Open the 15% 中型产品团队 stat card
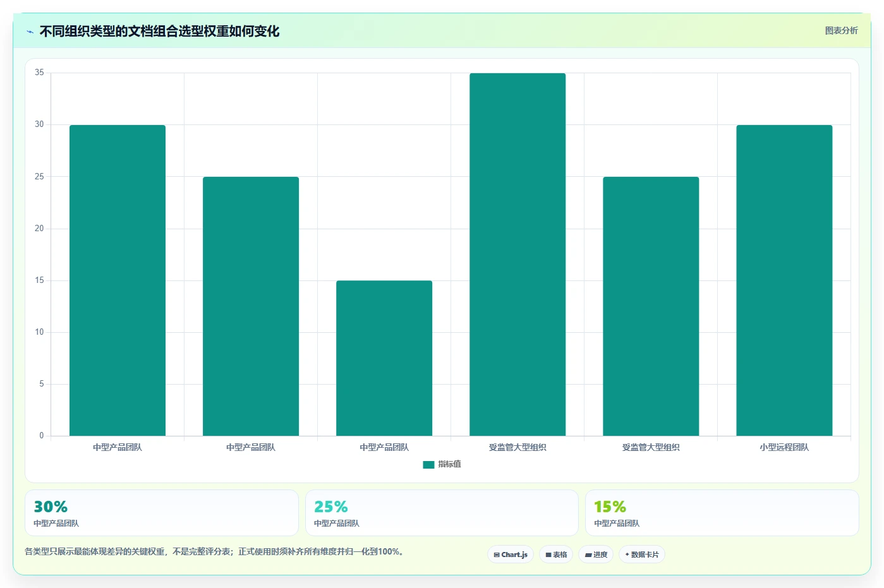Viewport: 884px width, 588px height. pyautogui.click(x=722, y=513)
